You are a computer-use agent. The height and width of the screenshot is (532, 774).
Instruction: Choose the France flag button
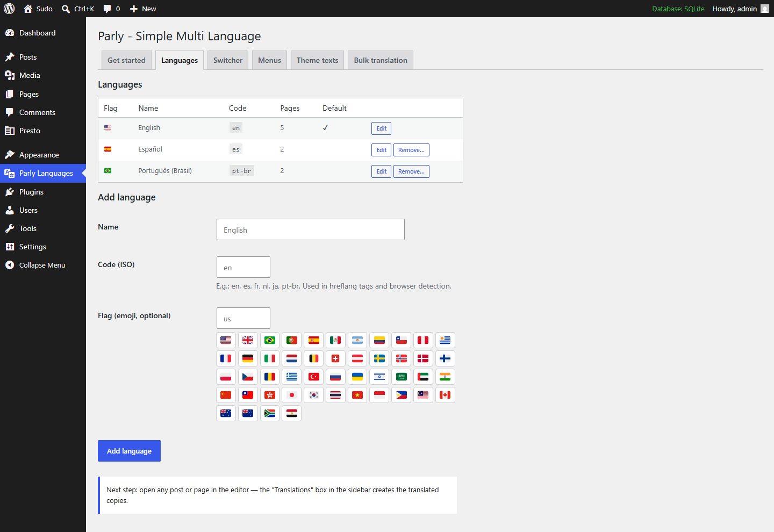point(226,358)
